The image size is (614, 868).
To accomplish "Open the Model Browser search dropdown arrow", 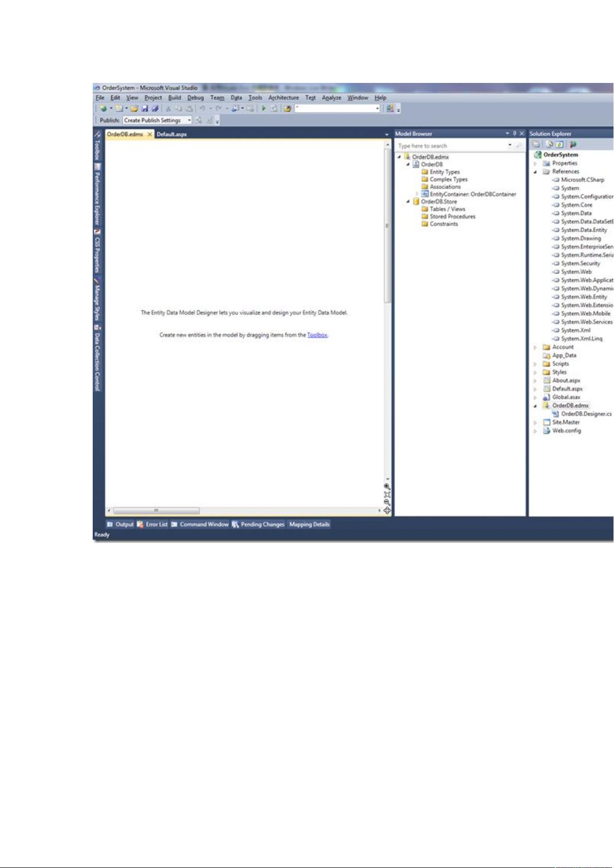I will click(510, 146).
